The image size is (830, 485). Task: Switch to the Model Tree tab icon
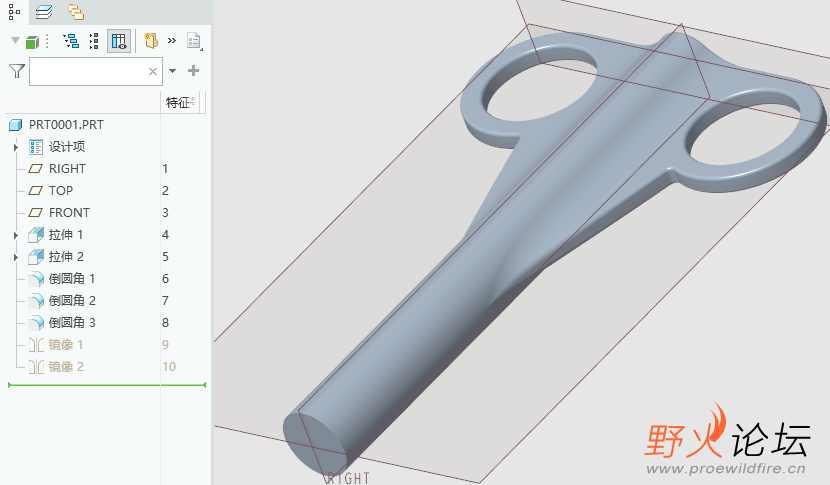(x=14, y=12)
